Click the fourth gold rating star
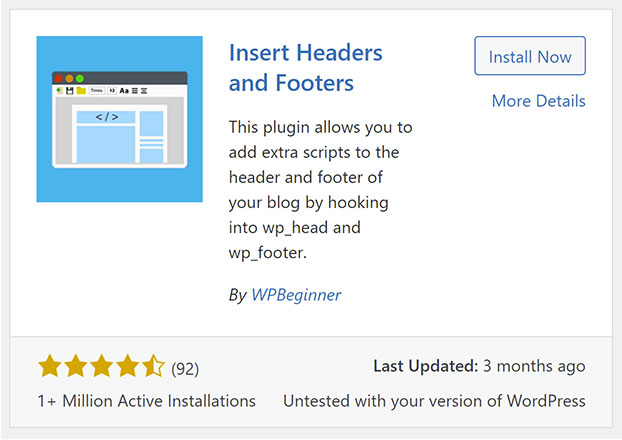Screen dimensions: 622x440 click(x=127, y=366)
